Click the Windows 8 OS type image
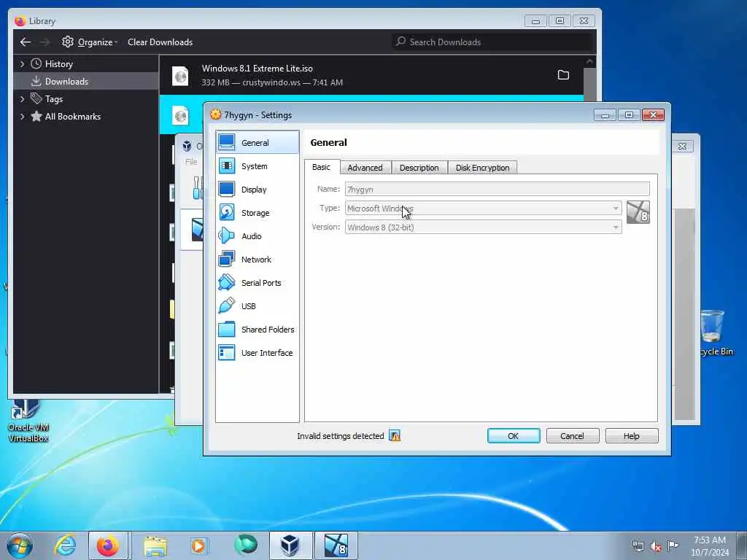This screenshot has width=747, height=560. coord(638,212)
